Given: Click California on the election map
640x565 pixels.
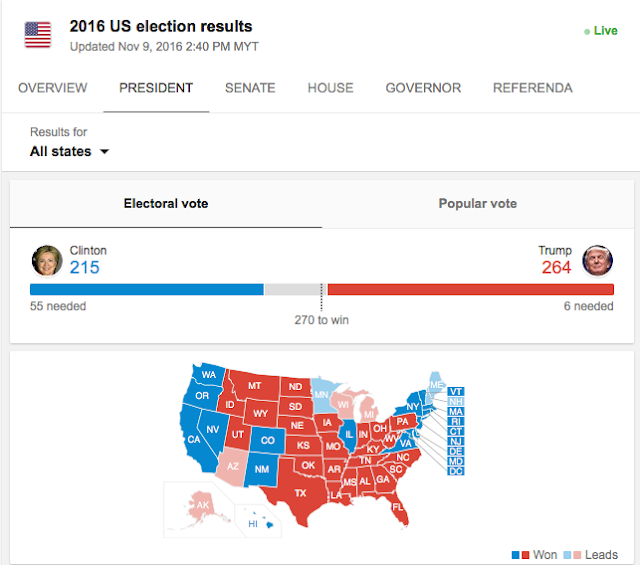Looking at the screenshot, I should 194,439.
